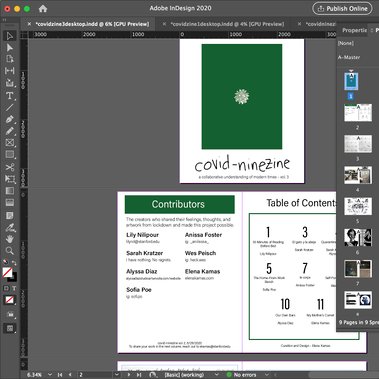Select the Gradient Feather tool
The height and width of the screenshot is (379, 379).
[10, 203]
